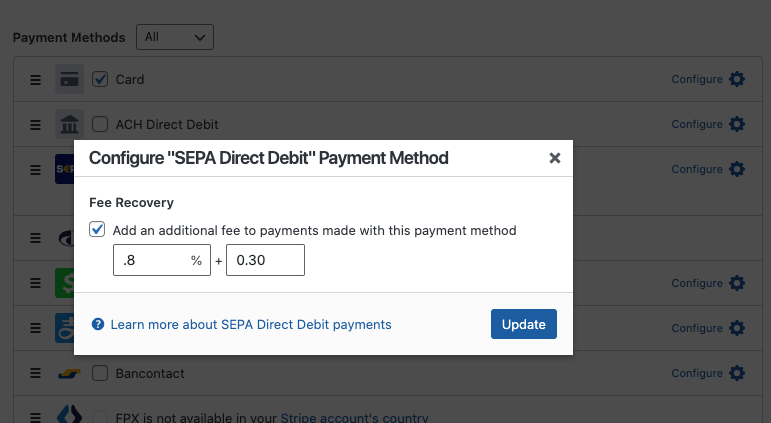Enable the Bancontact checkbox
The height and width of the screenshot is (423, 771).
click(100, 373)
